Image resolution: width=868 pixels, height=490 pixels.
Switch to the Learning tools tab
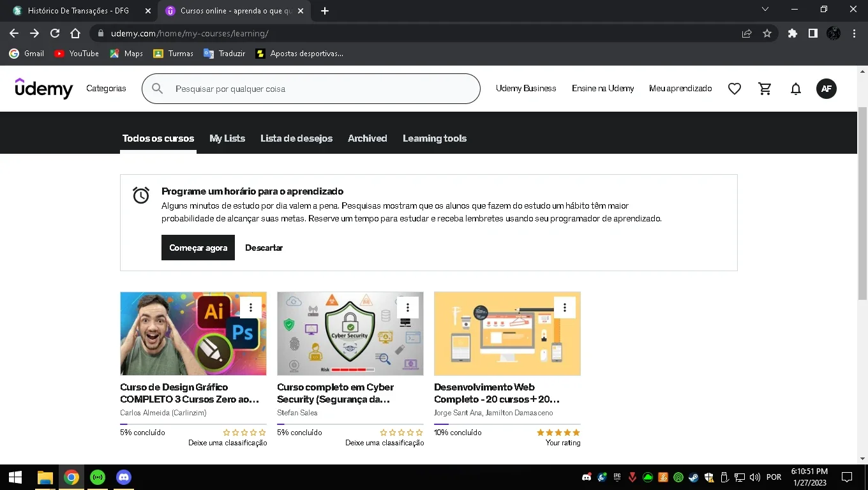tap(435, 138)
